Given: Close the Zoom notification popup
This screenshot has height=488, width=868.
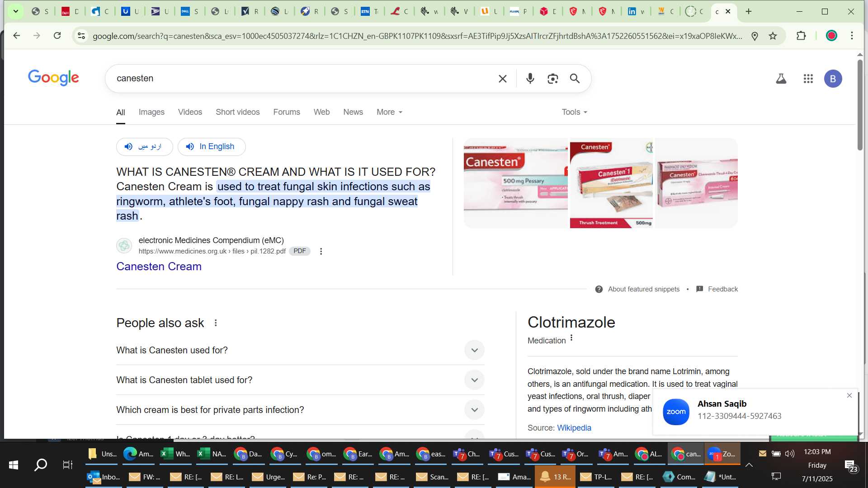Looking at the screenshot, I should (849, 395).
